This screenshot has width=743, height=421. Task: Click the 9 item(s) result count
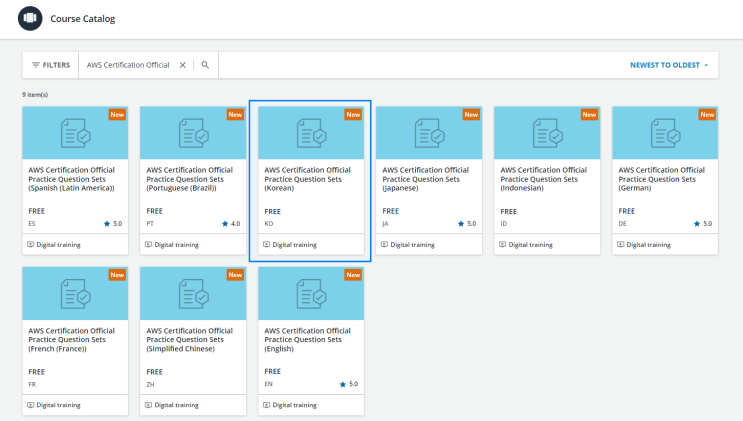tap(35, 94)
